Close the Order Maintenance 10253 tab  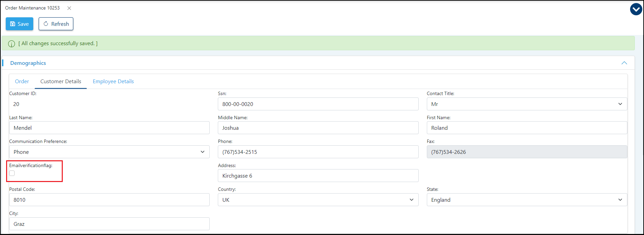tap(69, 8)
